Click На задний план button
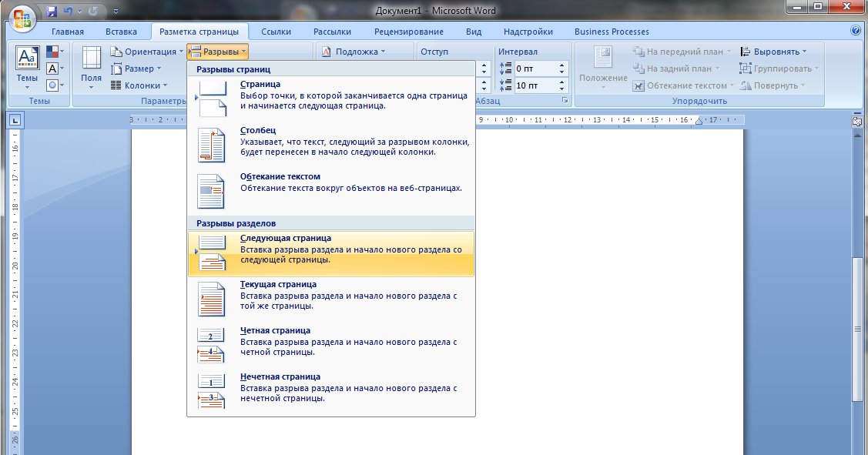868x455 pixels. pos(676,69)
